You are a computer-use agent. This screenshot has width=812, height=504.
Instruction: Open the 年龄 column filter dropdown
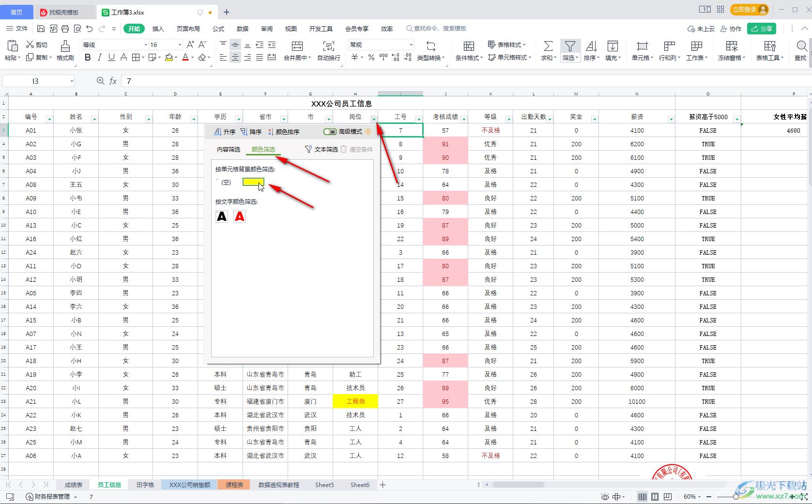click(x=194, y=119)
